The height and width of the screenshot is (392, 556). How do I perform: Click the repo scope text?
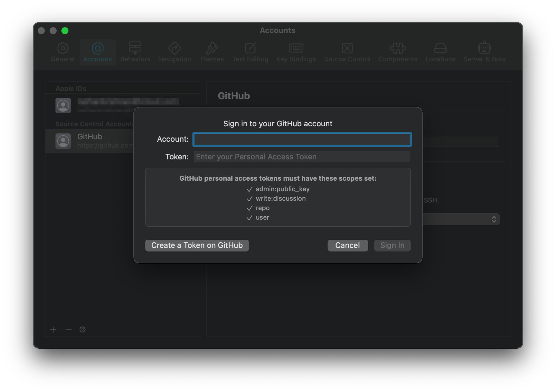[x=263, y=208]
